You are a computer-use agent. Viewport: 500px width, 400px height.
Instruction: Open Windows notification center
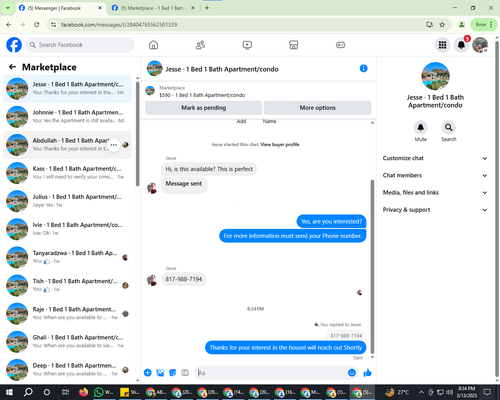click(487, 392)
